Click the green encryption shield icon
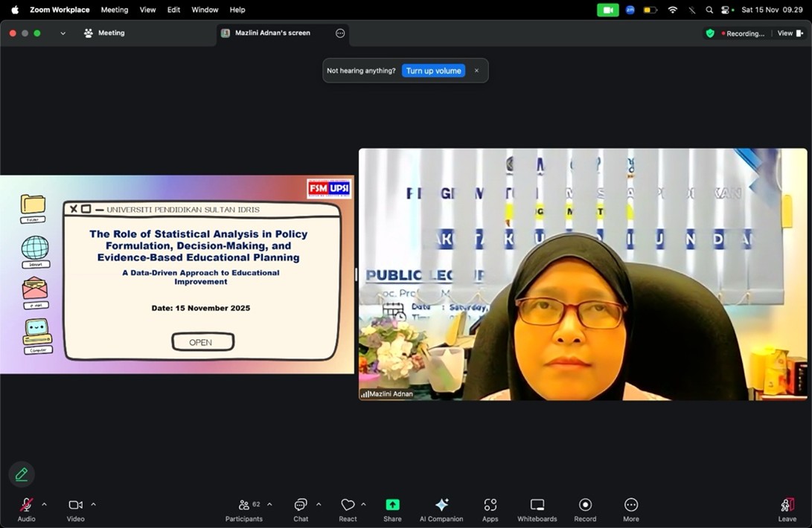This screenshot has height=528, width=812. [x=710, y=33]
